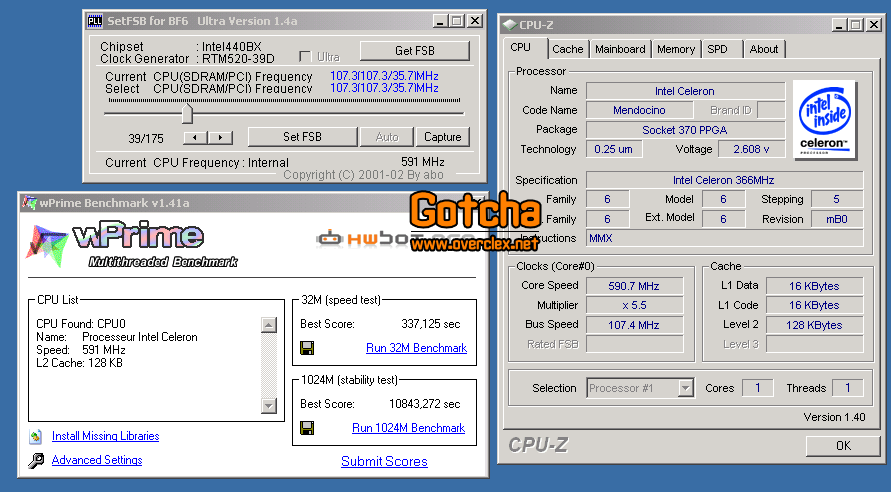This screenshot has height=492, width=891.
Task: Click the Name field Intel Celeron
Action: 685,91
